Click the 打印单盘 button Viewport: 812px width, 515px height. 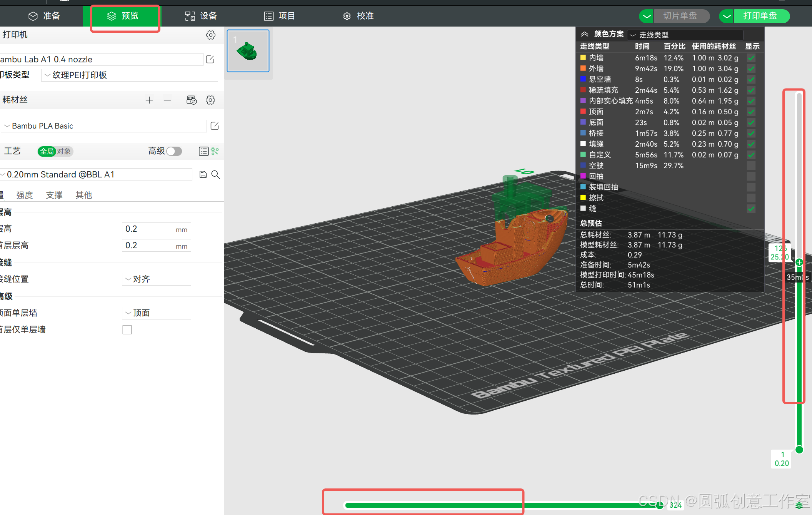pyautogui.click(x=760, y=16)
